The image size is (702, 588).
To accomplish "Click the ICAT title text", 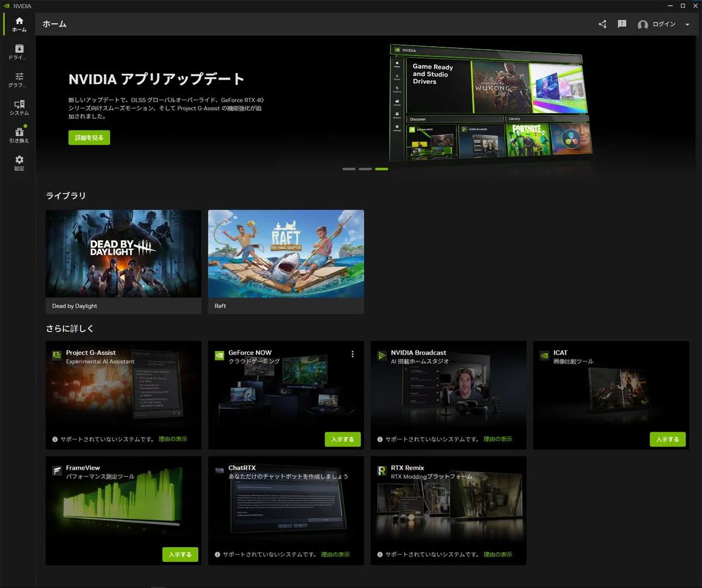I will pos(560,353).
